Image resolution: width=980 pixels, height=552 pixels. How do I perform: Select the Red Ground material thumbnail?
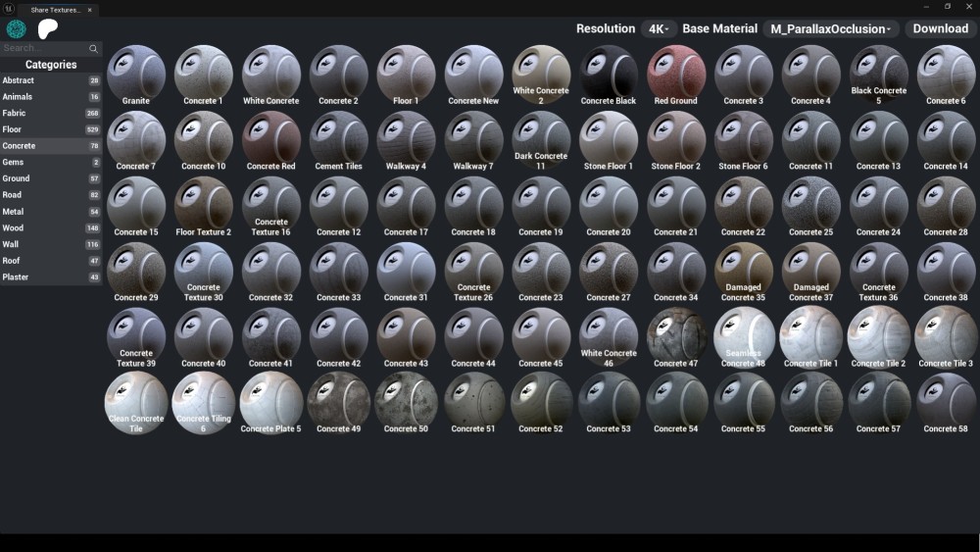point(675,75)
